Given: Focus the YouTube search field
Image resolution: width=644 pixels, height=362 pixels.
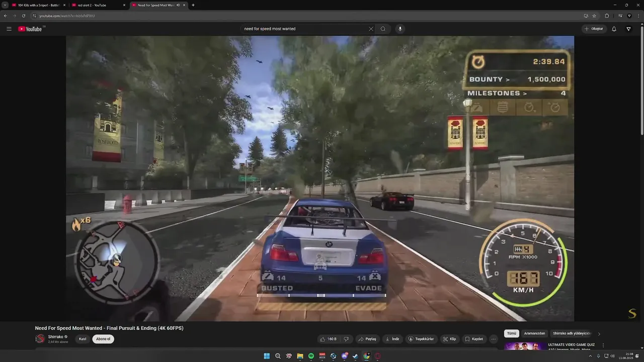Looking at the screenshot, I should pos(304,29).
